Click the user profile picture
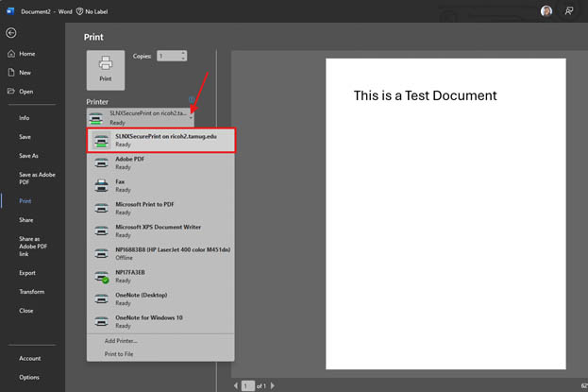This screenshot has width=588, height=392. [x=546, y=11]
